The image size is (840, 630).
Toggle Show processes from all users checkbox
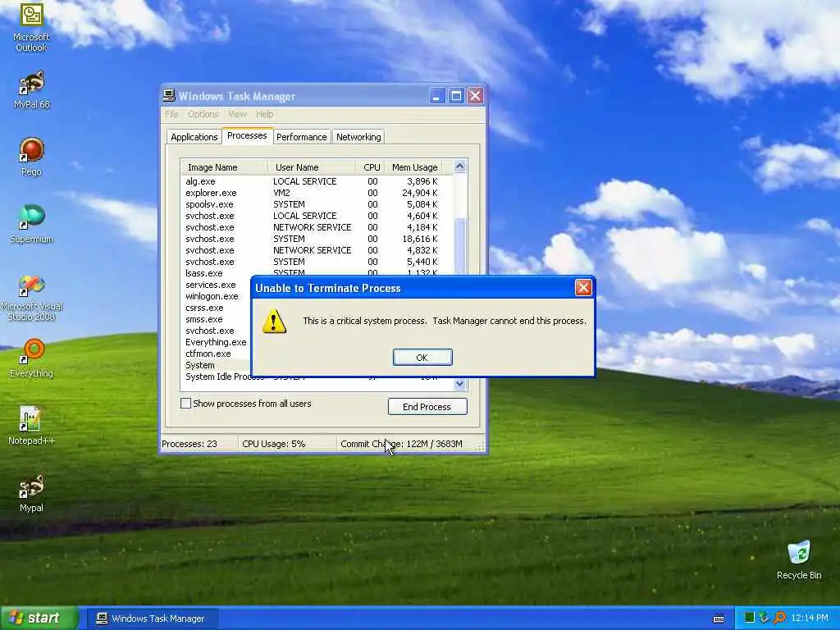coord(186,404)
